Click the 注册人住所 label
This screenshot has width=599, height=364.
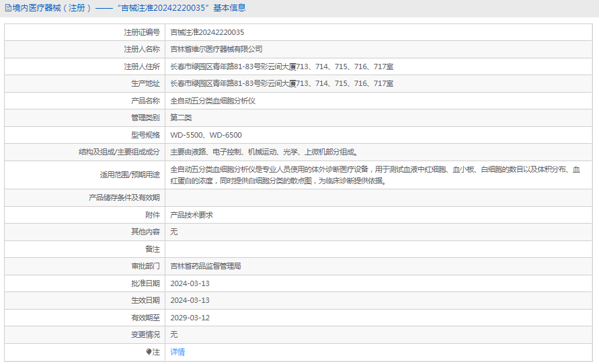(x=142, y=66)
